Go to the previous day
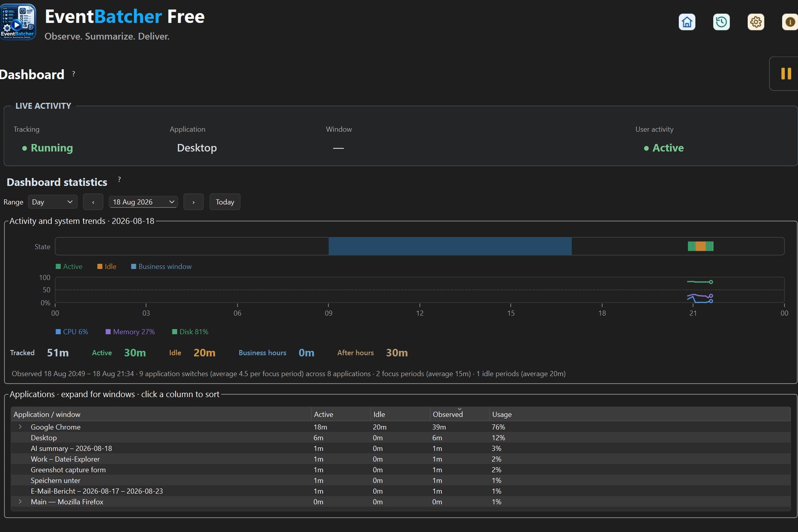 (93, 202)
